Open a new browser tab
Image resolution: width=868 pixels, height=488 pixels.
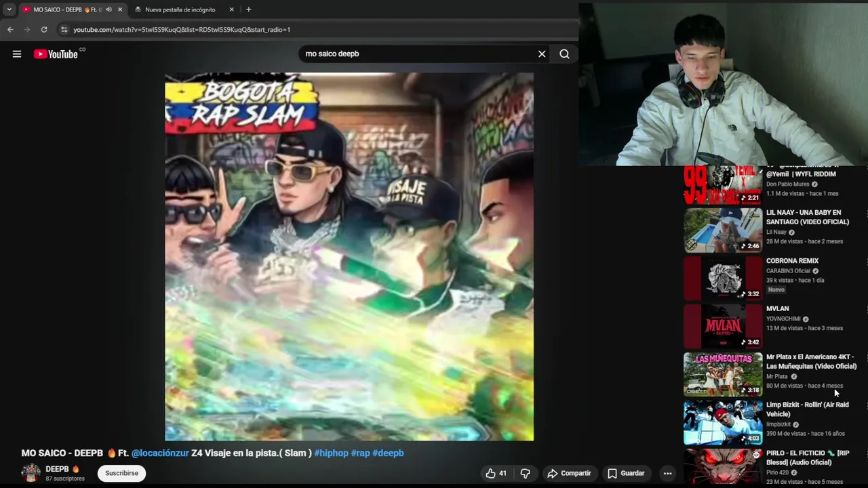(248, 9)
